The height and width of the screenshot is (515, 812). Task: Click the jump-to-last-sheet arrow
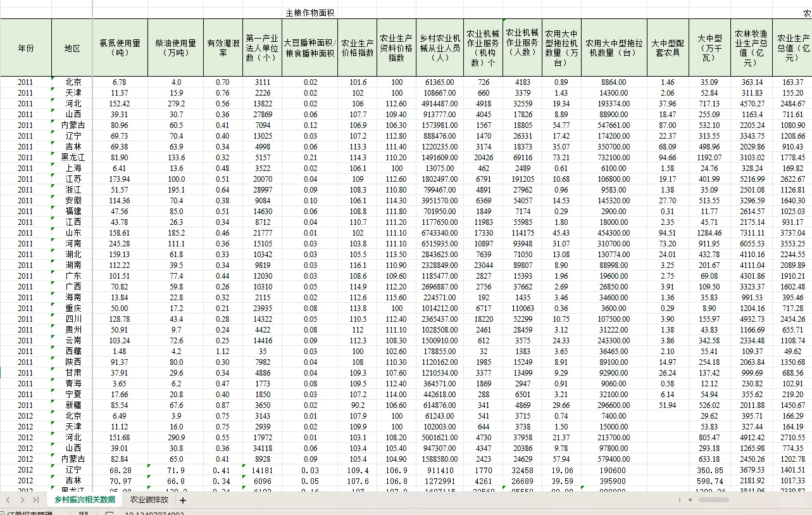(35, 499)
